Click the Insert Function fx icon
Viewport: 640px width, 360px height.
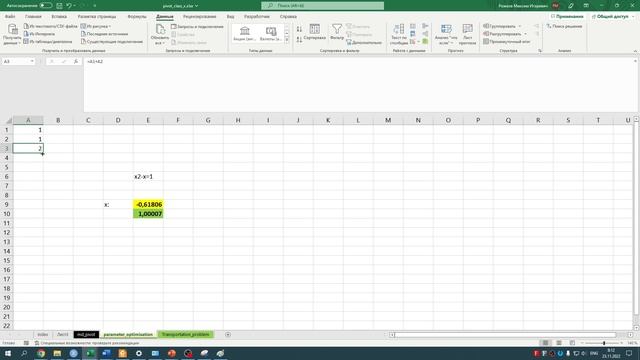(x=76, y=61)
